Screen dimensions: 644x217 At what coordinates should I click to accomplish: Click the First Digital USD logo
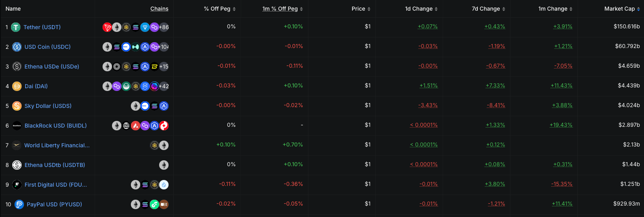(x=17, y=185)
